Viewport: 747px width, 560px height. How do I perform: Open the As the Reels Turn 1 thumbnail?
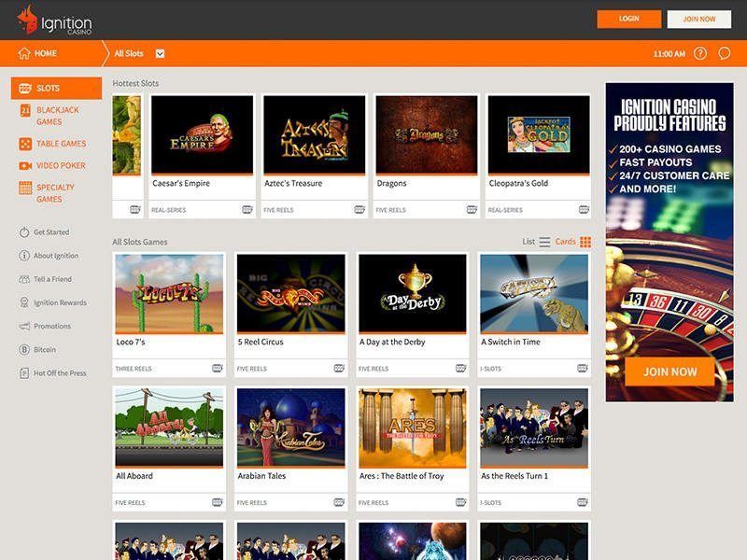tap(534, 427)
